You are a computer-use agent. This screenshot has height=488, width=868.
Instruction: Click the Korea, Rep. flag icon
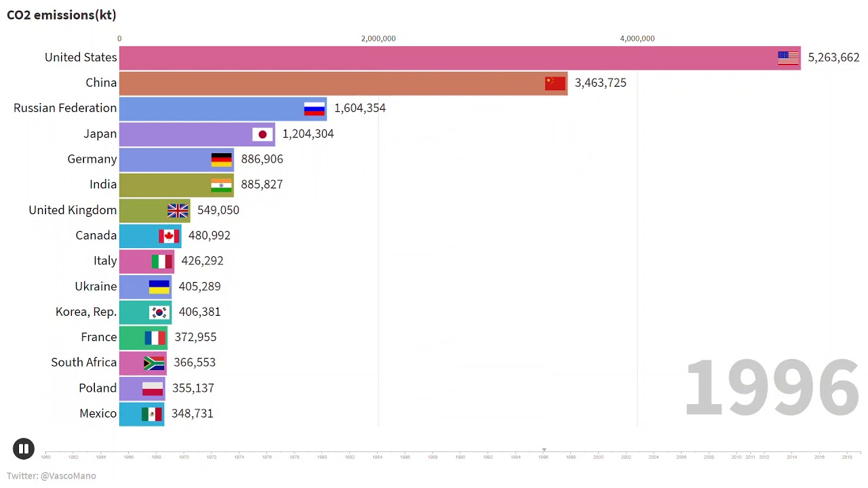tap(159, 312)
